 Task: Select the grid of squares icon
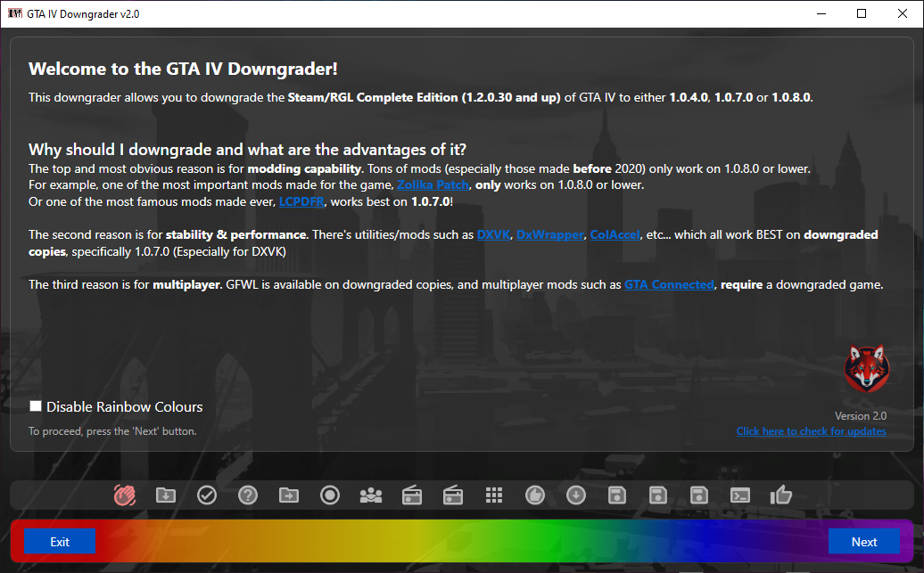(494, 495)
